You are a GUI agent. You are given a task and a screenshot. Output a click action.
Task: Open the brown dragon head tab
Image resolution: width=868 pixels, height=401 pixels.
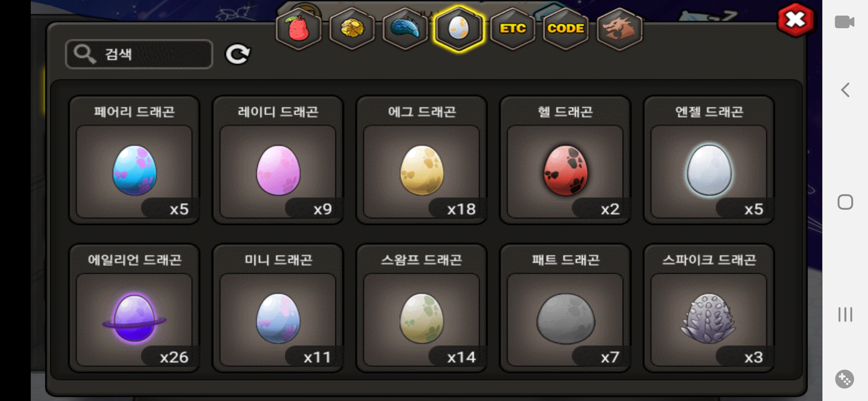click(619, 29)
